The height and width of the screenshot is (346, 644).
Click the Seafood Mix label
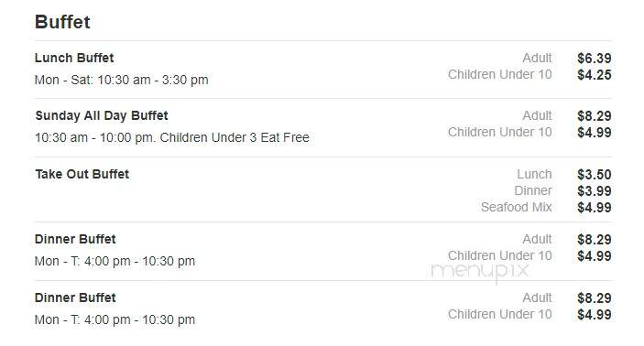tap(517, 207)
